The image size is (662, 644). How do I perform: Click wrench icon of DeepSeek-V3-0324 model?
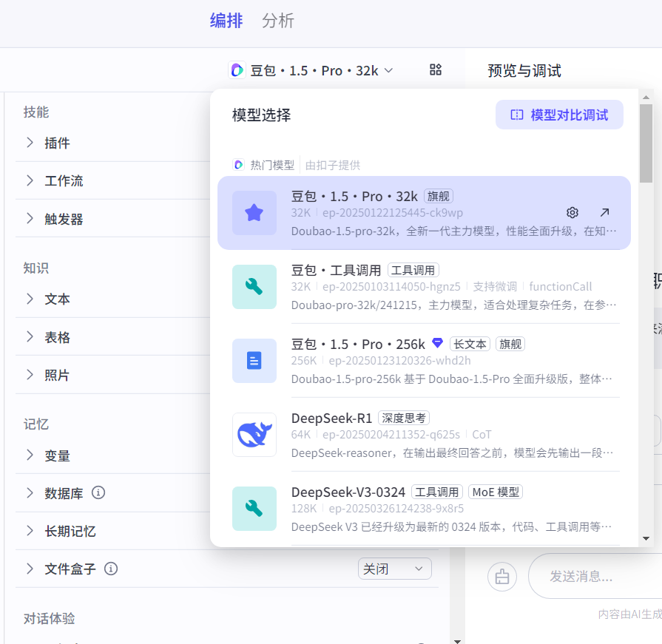coord(254,509)
